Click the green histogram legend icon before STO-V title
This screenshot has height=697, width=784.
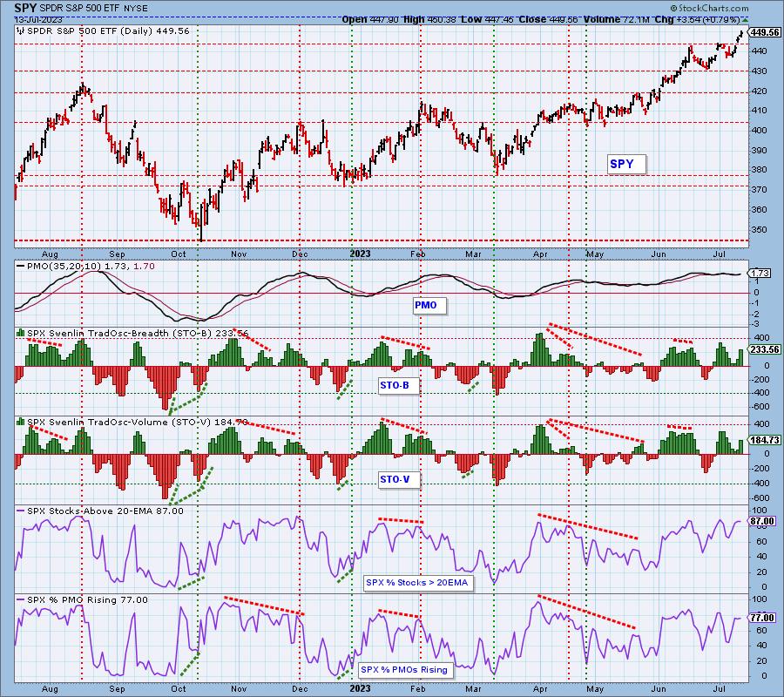[21, 422]
